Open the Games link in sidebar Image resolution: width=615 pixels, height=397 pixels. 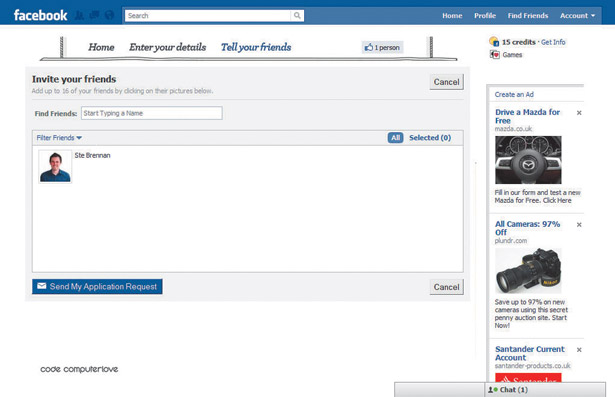tap(512, 55)
